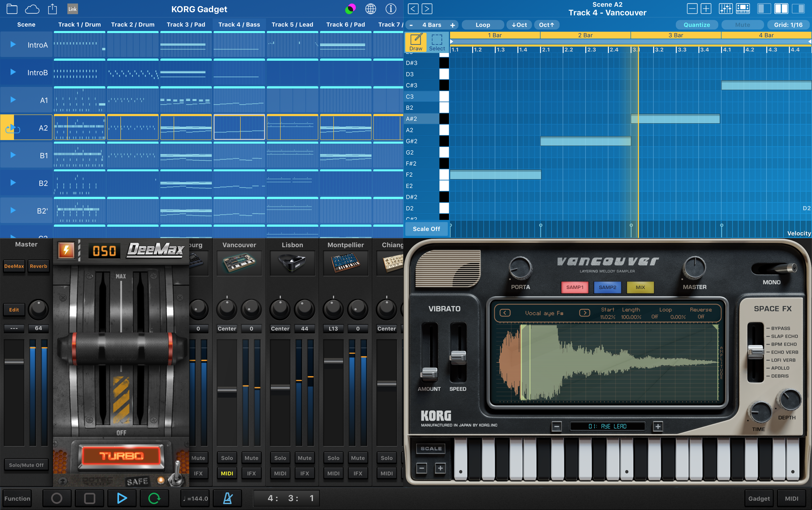Select SAMP2 on Vancouver synth
812x510 pixels.
click(x=607, y=287)
